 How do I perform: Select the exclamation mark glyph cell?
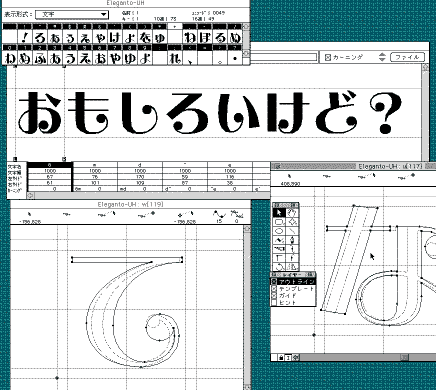click(24, 37)
